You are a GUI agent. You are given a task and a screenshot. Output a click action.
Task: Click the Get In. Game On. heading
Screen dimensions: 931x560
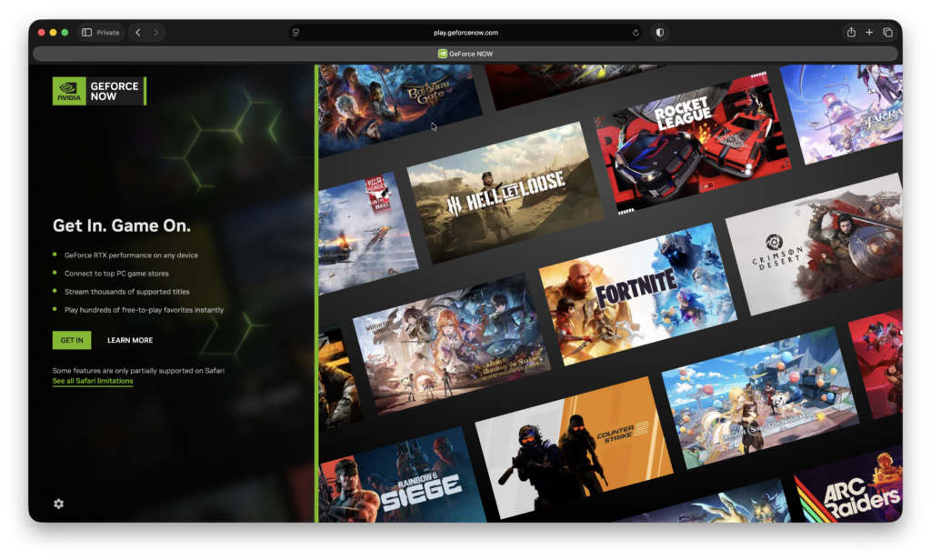coord(122,225)
